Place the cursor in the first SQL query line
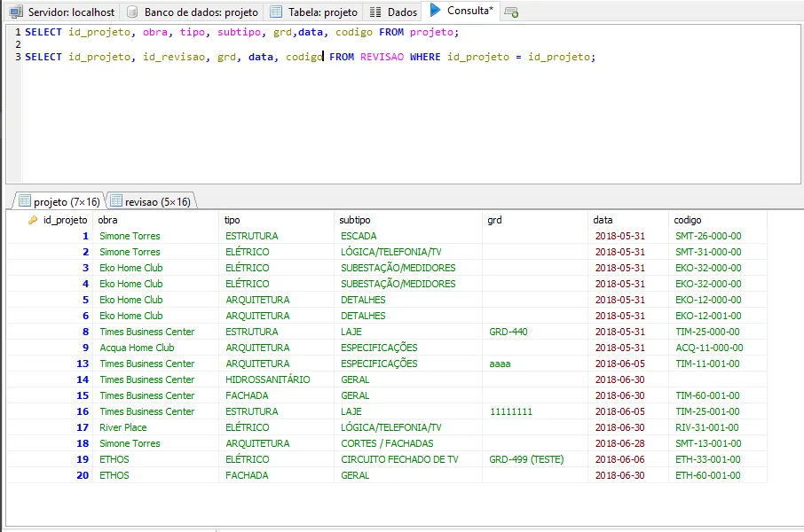The image size is (804, 532). coord(241,32)
